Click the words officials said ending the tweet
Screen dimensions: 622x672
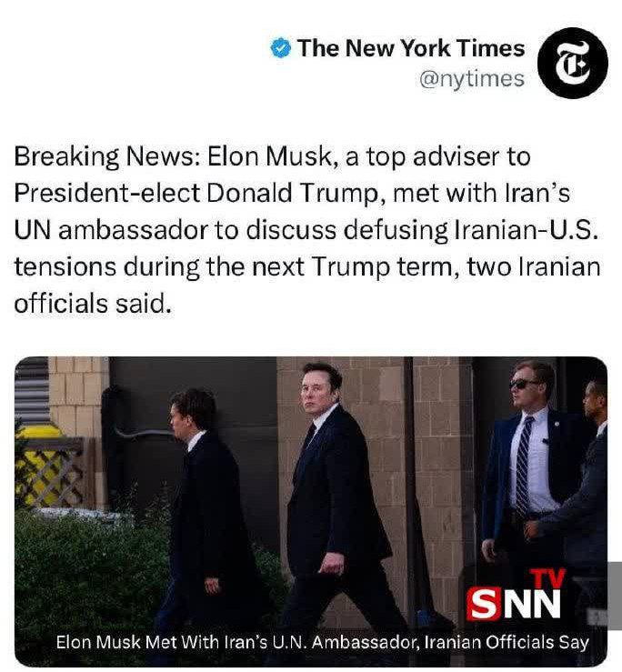93,304
